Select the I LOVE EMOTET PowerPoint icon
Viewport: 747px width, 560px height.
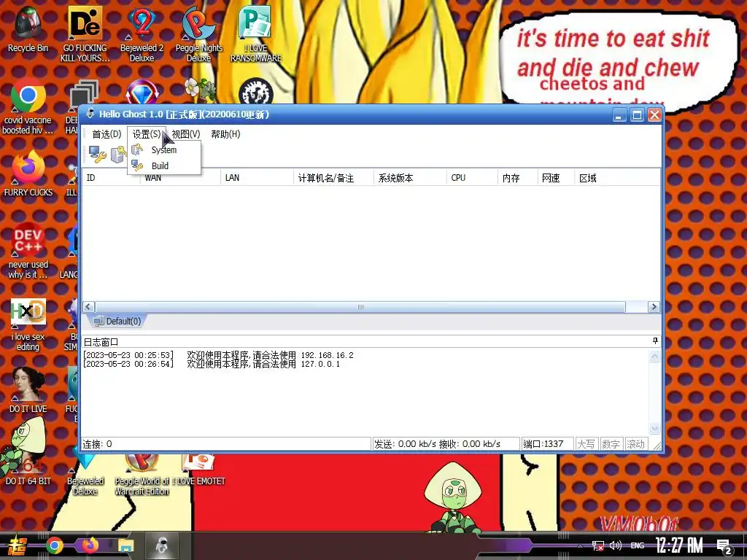198,470
